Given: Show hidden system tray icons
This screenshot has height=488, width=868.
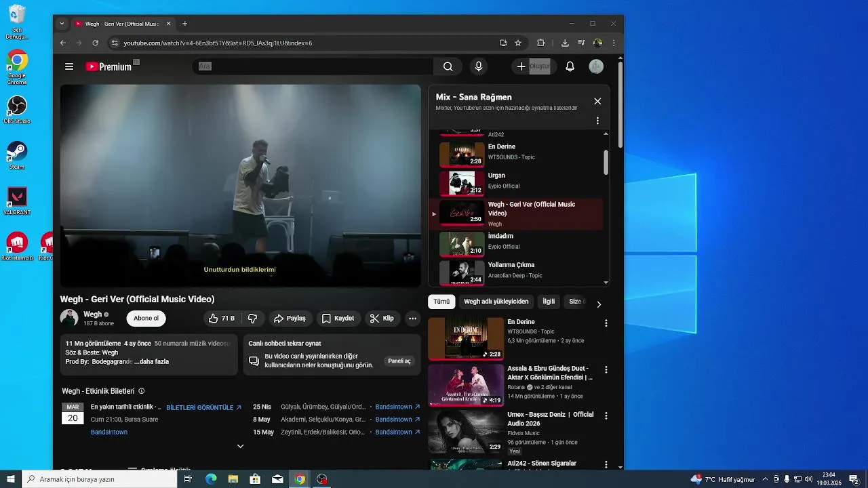Looking at the screenshot, I should [765, 479].
